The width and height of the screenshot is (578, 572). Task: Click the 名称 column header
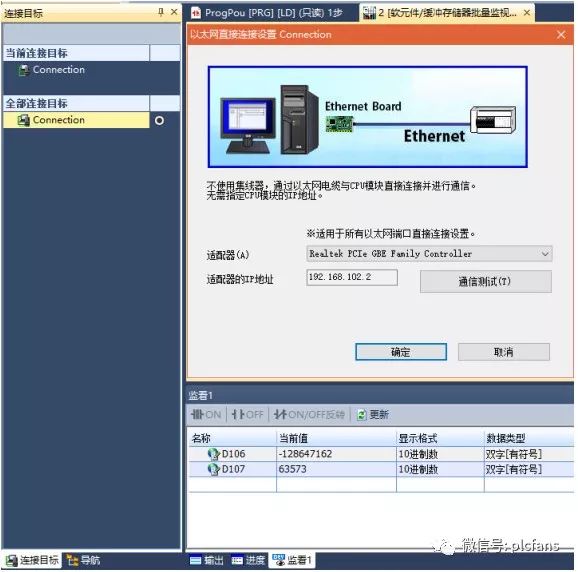[x=232, y=438]
